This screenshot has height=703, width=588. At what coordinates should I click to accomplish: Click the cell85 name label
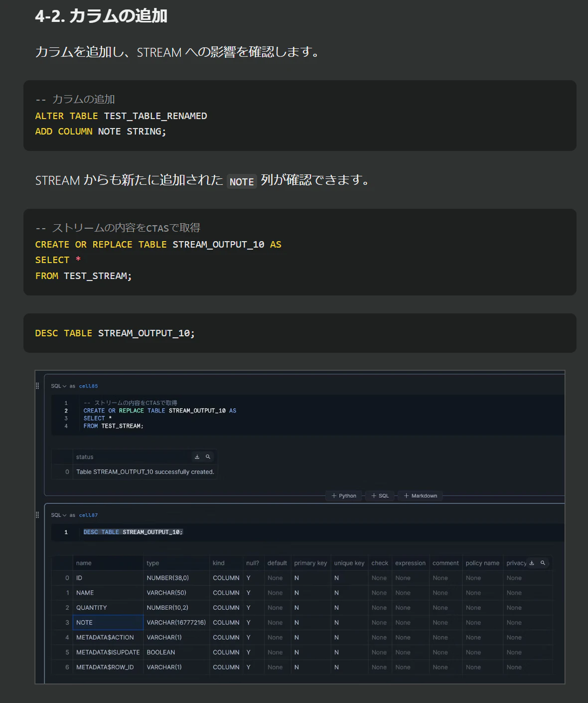tap(88, 386)
